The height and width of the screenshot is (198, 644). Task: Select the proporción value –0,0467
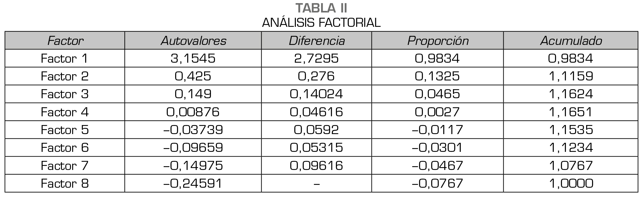click(437, 166)
